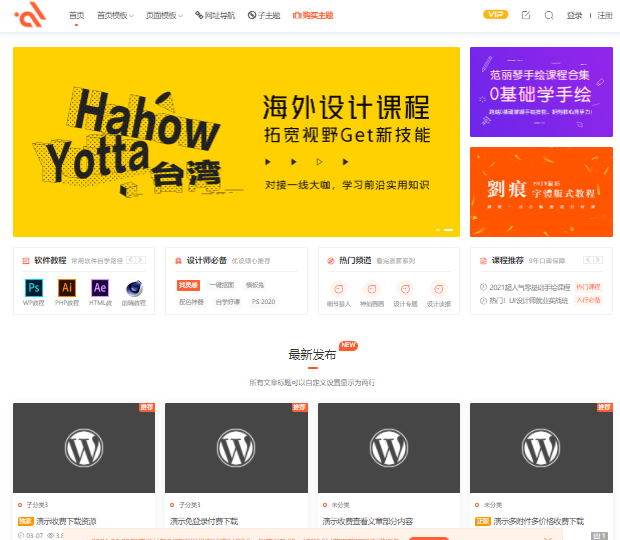Click the write-post pencil icon
The image size is (620, 540).
pos(526,15)
